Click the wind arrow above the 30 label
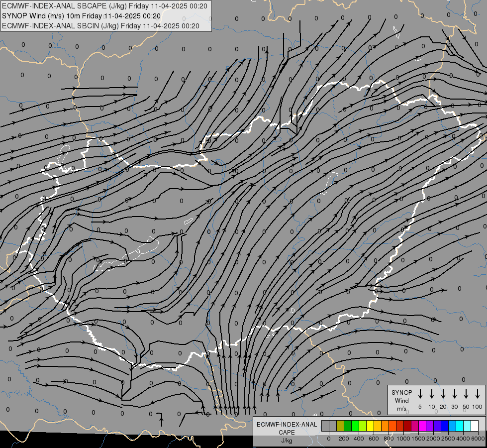Viewport: 487px width, 448px height. tap(454, 394)
